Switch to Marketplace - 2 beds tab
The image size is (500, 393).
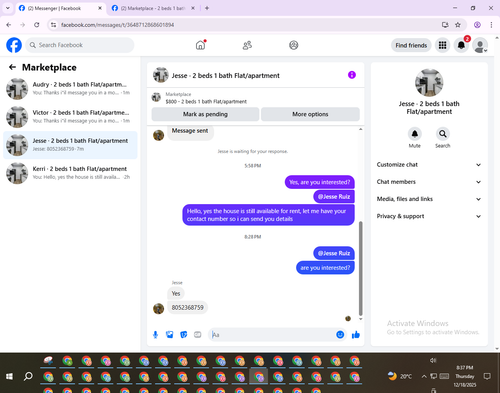pos(153,8)
